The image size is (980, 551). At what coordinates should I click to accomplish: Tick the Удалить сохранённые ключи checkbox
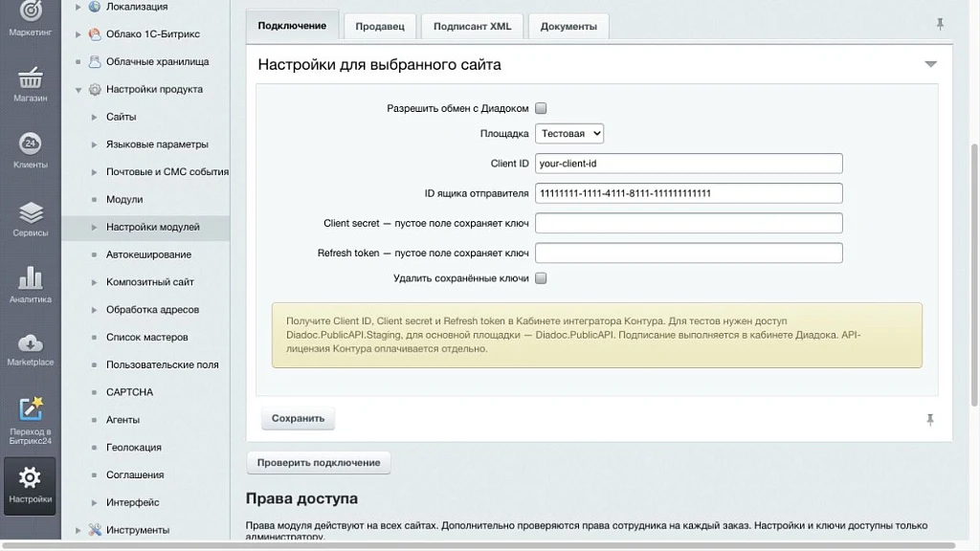click(x=541, y=278)
